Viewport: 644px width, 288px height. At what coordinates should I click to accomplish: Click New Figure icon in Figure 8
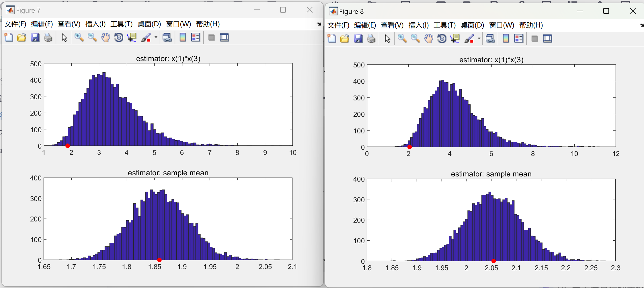332,38
